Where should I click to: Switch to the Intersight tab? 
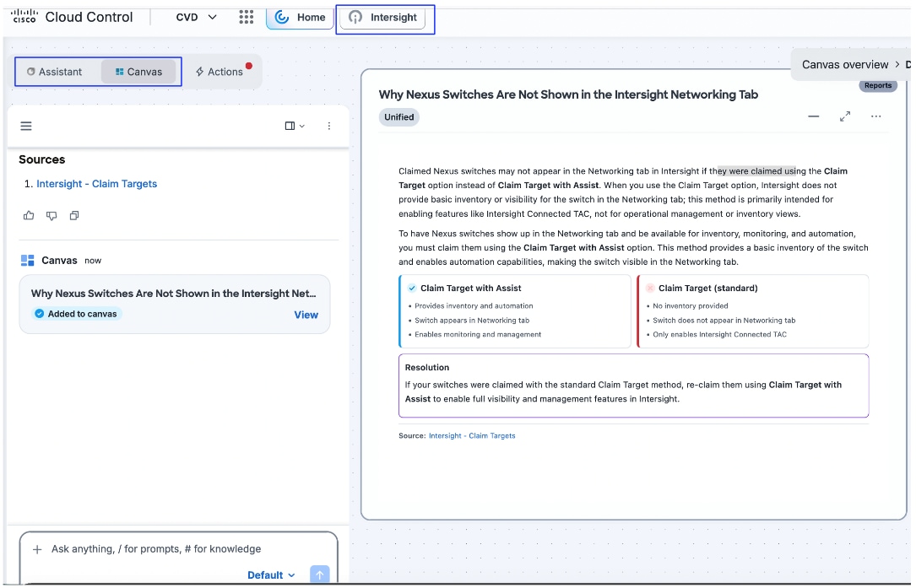pos(382,18)
